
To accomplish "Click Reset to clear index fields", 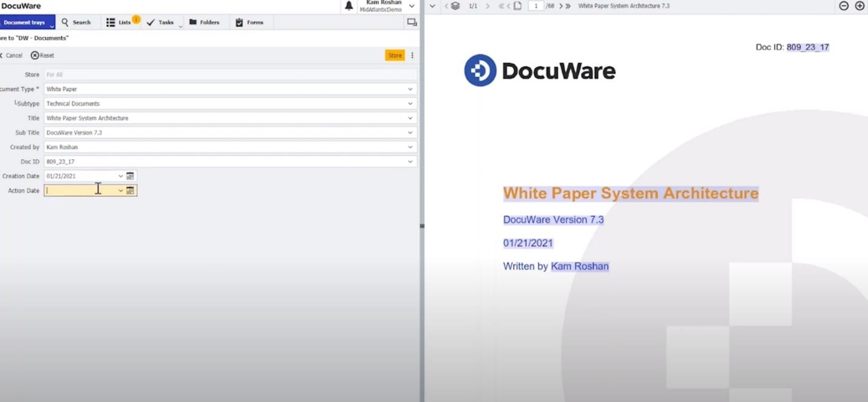I will click(x=42, y=55).
